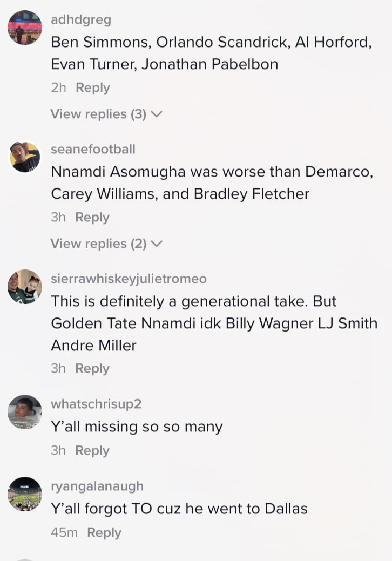Expand the 3 replies under adhdgreg's comment

coord(106,114)
